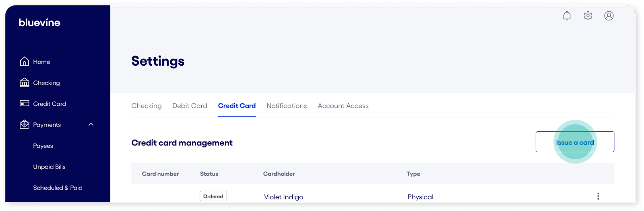Go to Unpaid Bills in sidebar

point(49,167)
